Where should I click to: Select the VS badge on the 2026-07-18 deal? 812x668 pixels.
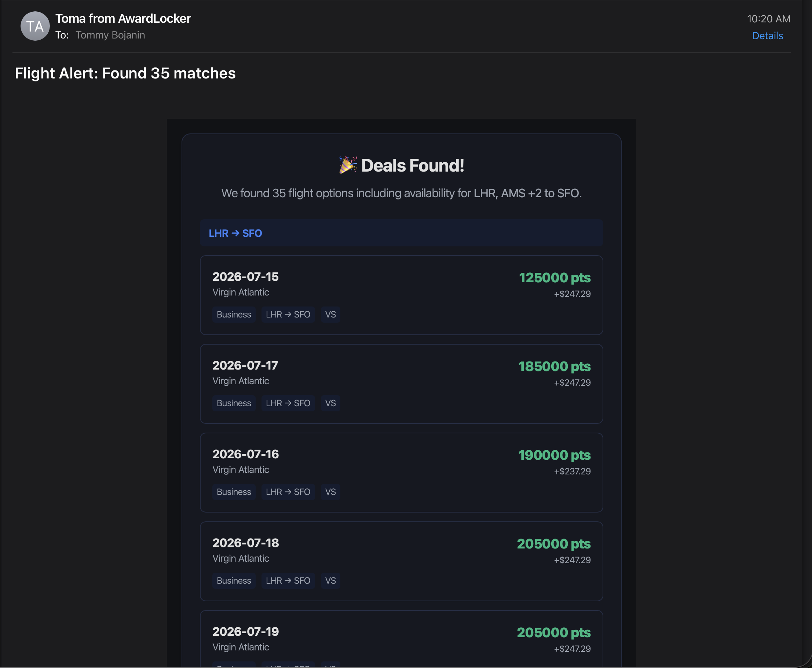coord(330,581)
